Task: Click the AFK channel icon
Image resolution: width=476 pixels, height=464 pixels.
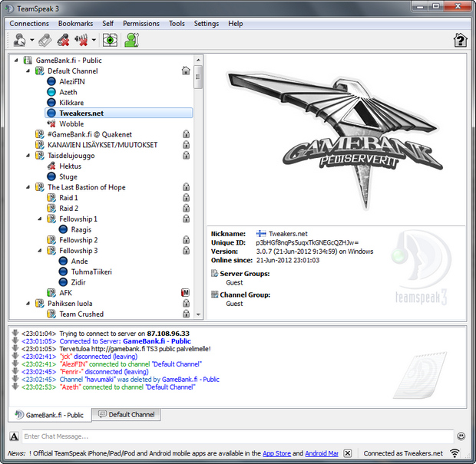Action: click(51, 293)
